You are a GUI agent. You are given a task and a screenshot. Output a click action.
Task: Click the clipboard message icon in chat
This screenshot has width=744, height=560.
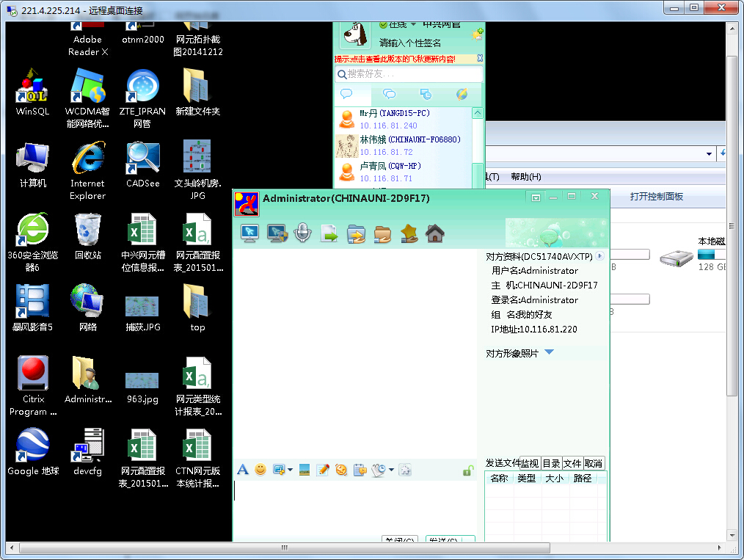point(360,470)
